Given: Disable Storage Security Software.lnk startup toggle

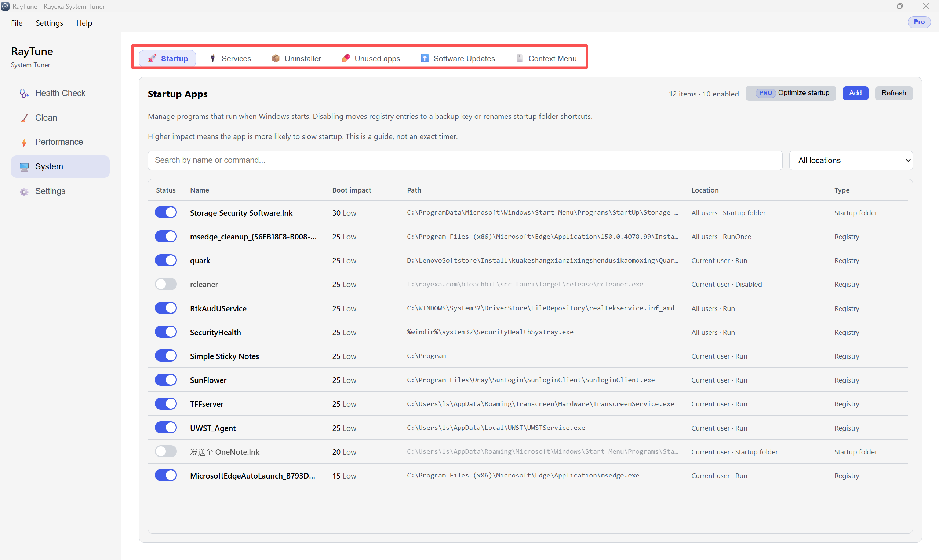Looking at the screenshot, I should pyautogui.click(x=166, y=212).
